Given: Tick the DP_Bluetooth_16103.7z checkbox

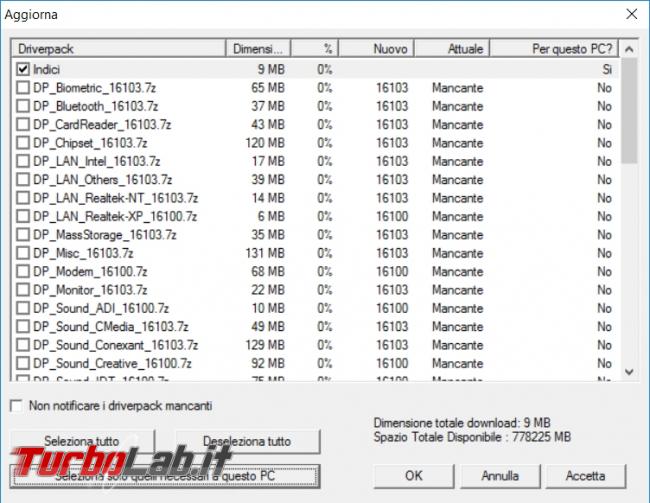Looking at the screenshot, I should click(23, 106).
